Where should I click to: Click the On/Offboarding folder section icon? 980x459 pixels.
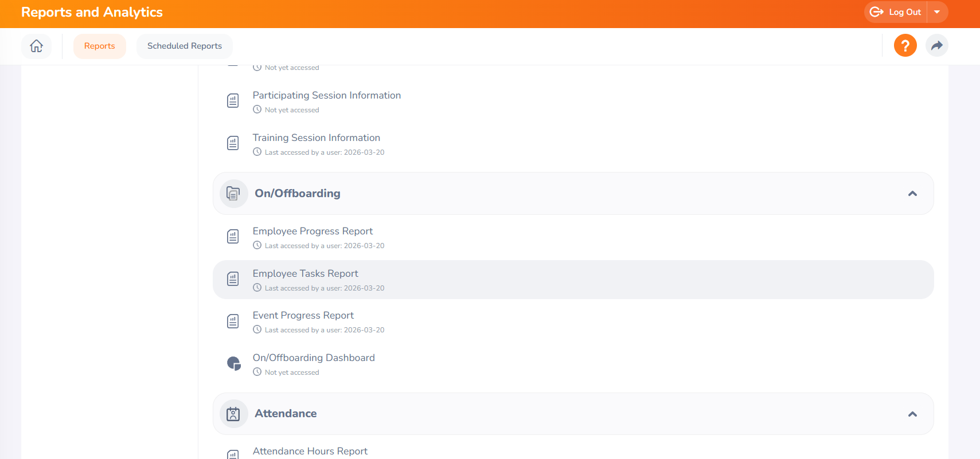[233, 194]
